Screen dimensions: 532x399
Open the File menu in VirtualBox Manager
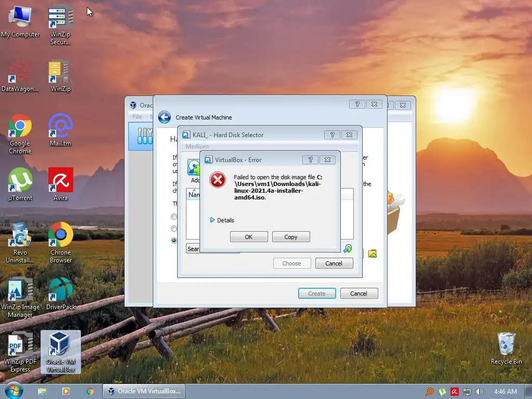tap(137, 117)
